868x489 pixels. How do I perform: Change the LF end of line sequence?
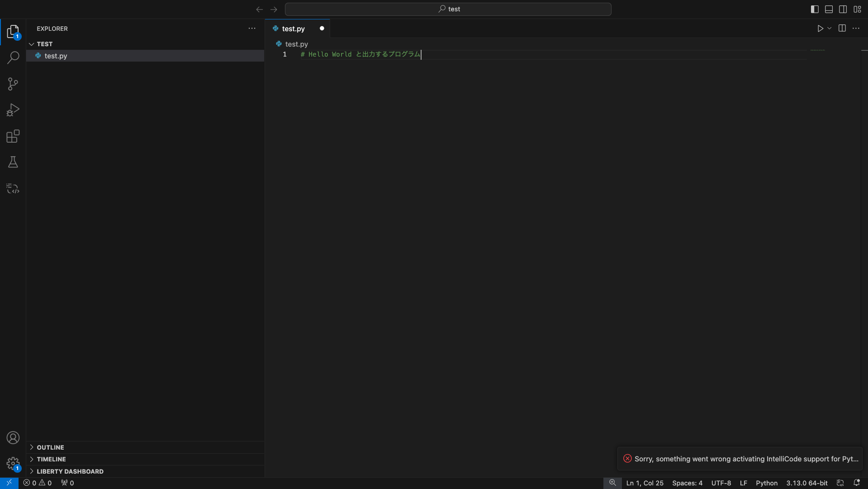click(743, 483)
